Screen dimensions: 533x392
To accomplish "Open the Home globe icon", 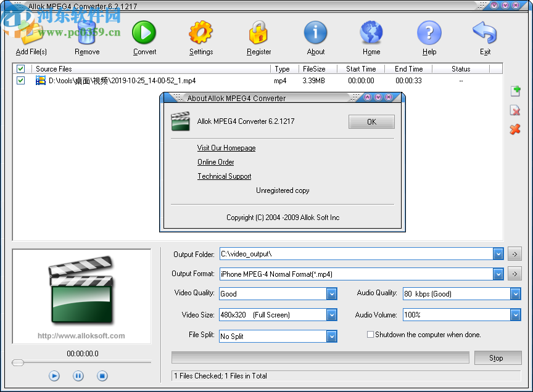I will coord(371,32).
